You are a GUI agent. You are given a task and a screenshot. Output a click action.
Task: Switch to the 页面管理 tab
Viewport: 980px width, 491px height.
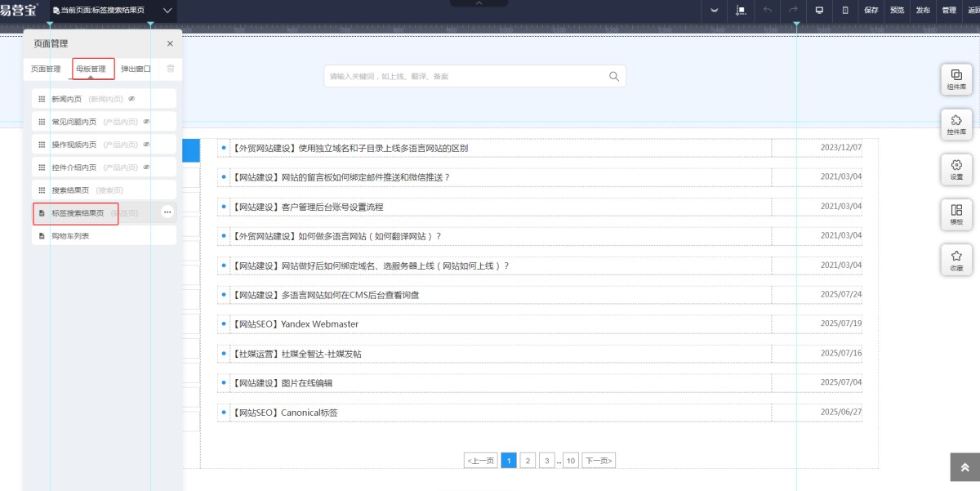pyautogui.click(x=46, y=69)
